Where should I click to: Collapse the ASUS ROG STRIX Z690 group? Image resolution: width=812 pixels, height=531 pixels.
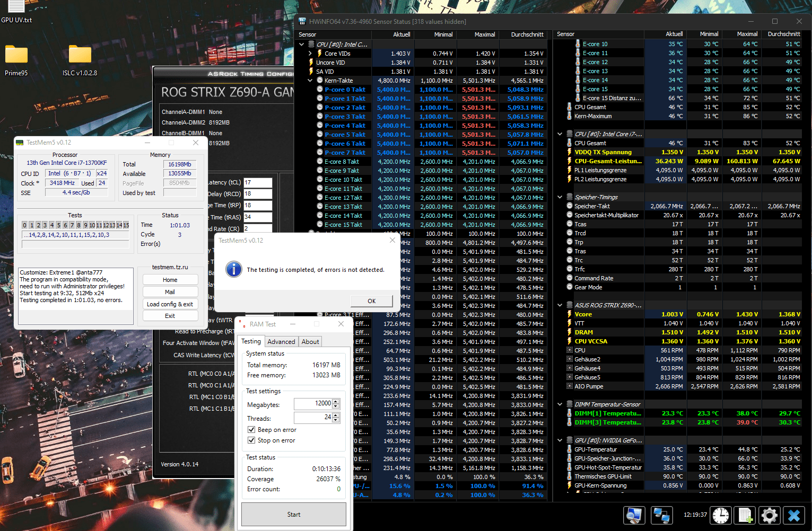[x=560, y=305]
